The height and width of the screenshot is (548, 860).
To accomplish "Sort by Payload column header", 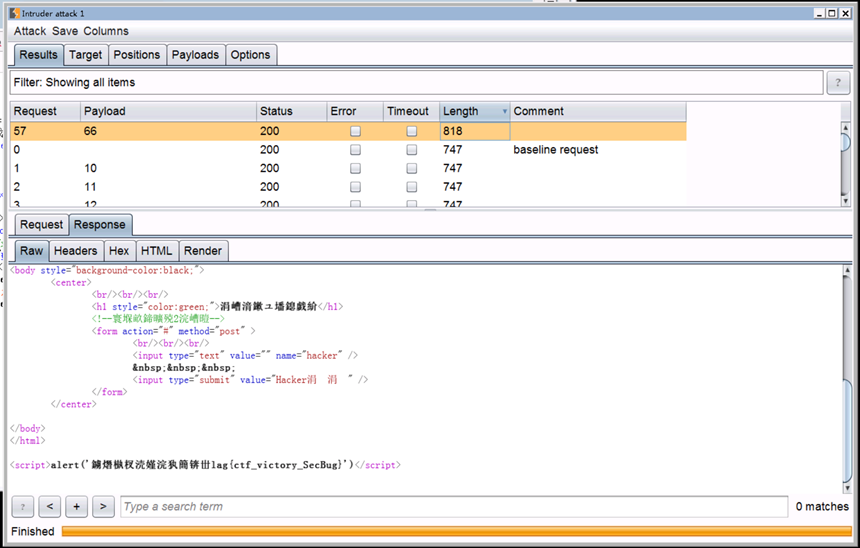I will pos(168,111).
